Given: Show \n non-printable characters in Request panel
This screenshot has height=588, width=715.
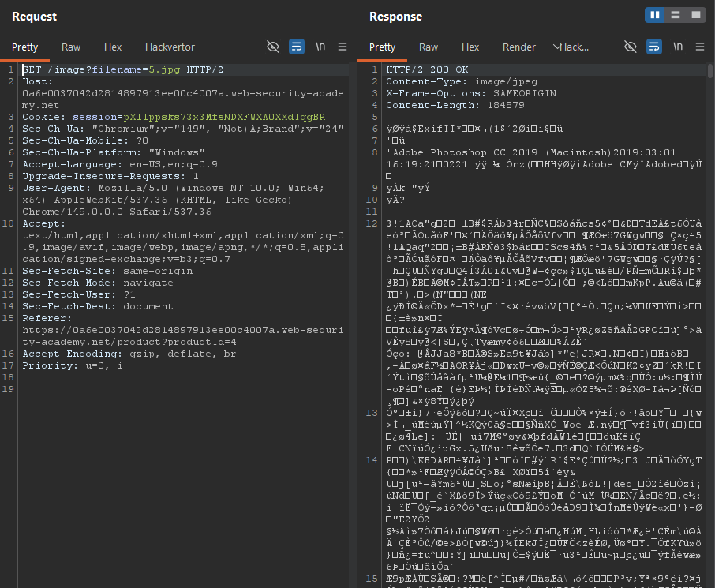Looking at the screenshot, I should tap(320, 47).
